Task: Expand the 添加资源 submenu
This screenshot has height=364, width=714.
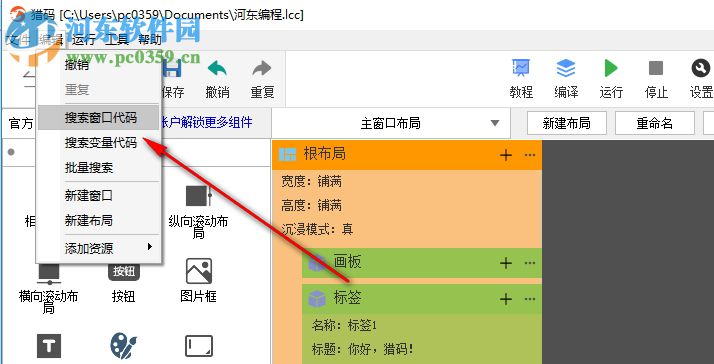Action: click(x=99, y=249)
